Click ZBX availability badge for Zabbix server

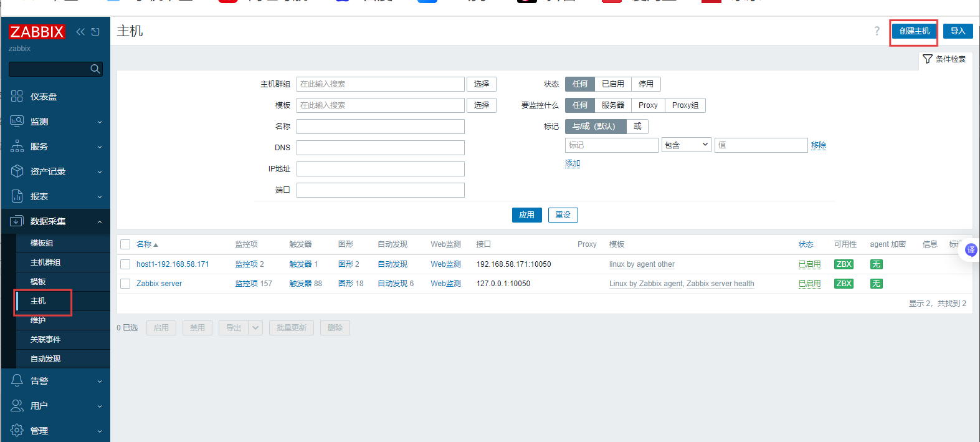pos(844,284)
